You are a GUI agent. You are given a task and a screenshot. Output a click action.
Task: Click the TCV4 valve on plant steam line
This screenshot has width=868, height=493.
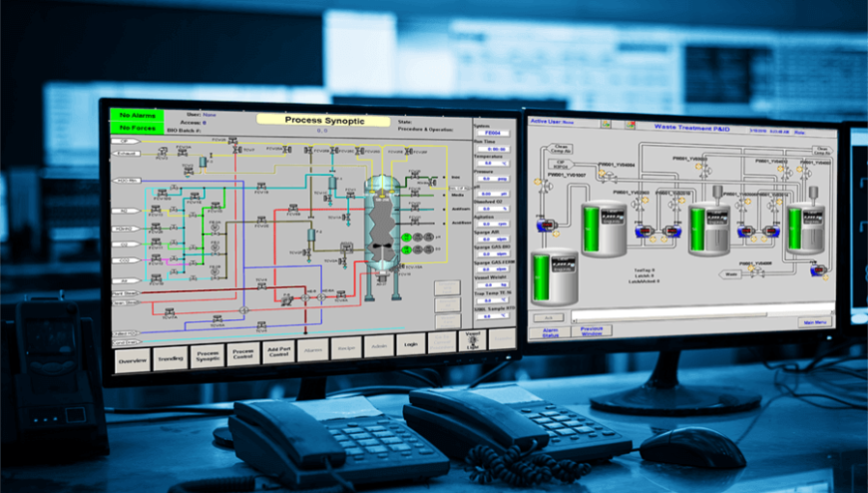coord(261,286)
